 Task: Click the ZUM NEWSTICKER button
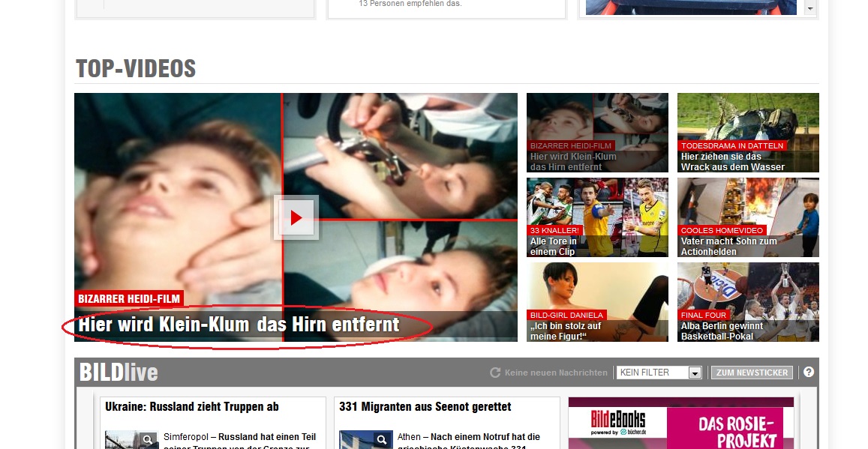click(x=752, y=373)
